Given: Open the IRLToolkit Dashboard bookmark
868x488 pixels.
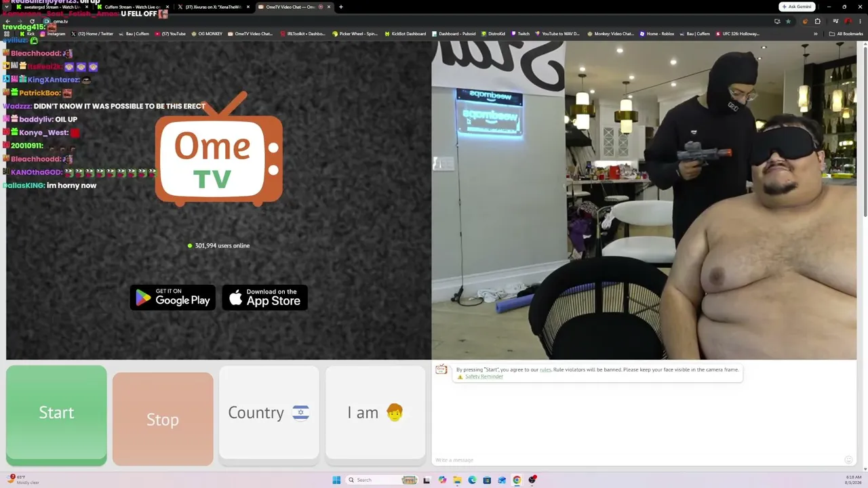Looking at the screenshot, I should (302, 34).
